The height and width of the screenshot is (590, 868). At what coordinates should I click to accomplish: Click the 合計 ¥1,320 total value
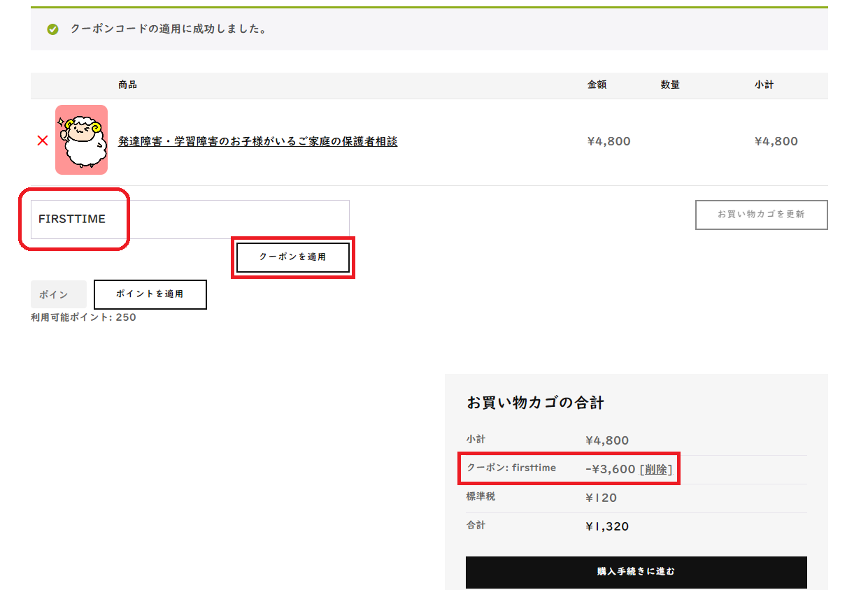607,526
